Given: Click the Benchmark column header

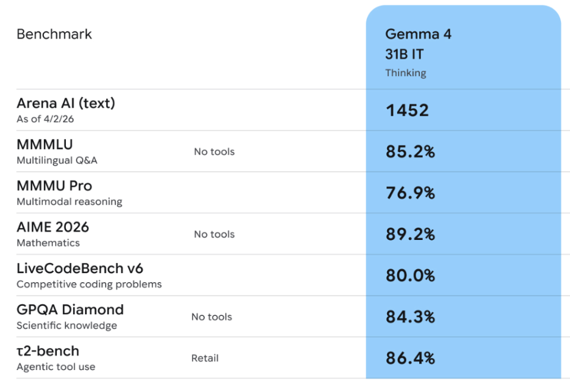Looking at the screenshot, I should (54, 34).
